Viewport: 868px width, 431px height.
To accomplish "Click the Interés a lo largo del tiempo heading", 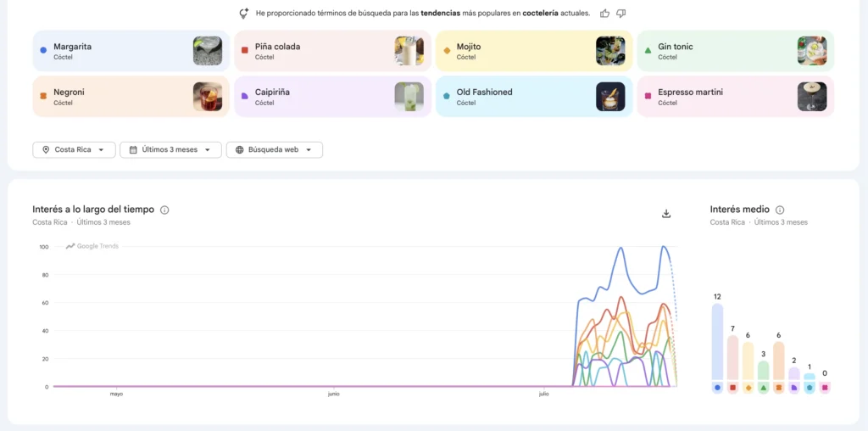I will click(x=93, y=210).
